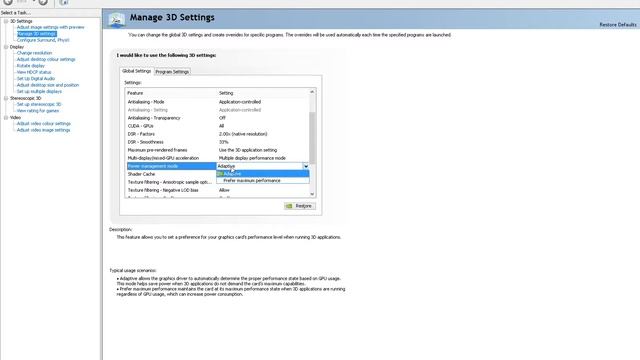The image size is (640, 360).
Task: Click the home toolbar icon
Action: click(64, 2)
